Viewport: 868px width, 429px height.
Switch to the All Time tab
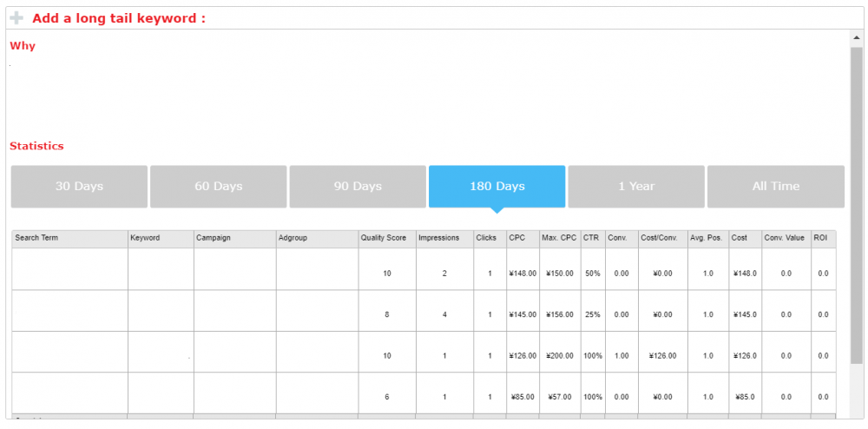coord(775,187)
